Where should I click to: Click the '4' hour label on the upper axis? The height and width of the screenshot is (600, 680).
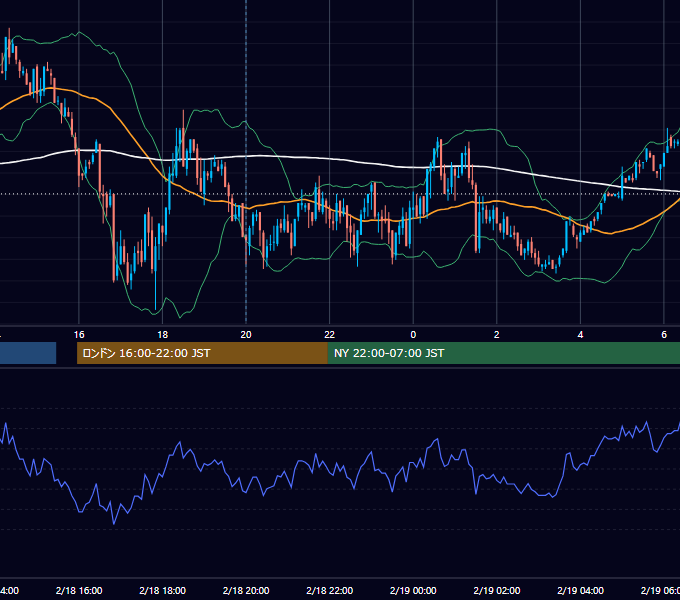click(x=580, y=335)
